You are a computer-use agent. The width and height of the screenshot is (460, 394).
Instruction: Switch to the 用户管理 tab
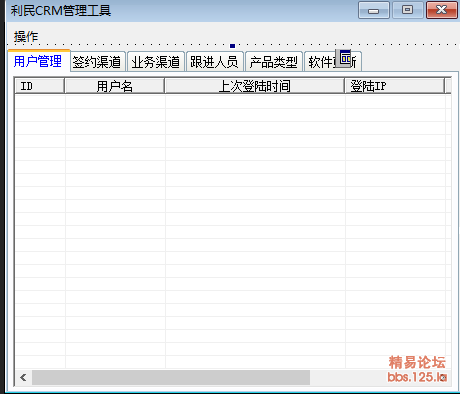click(38, 61)
